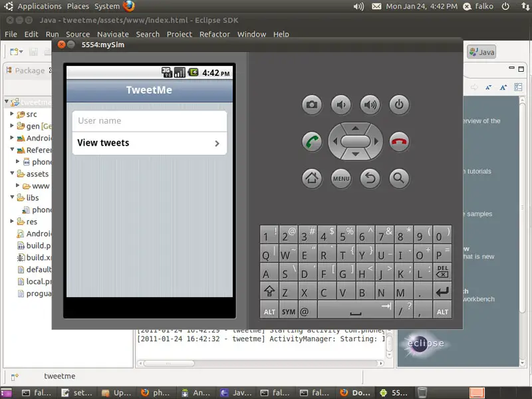Screen dimensions: 532x399
Task: Click the DEL key on emulator keyboard
Action: 442,272
